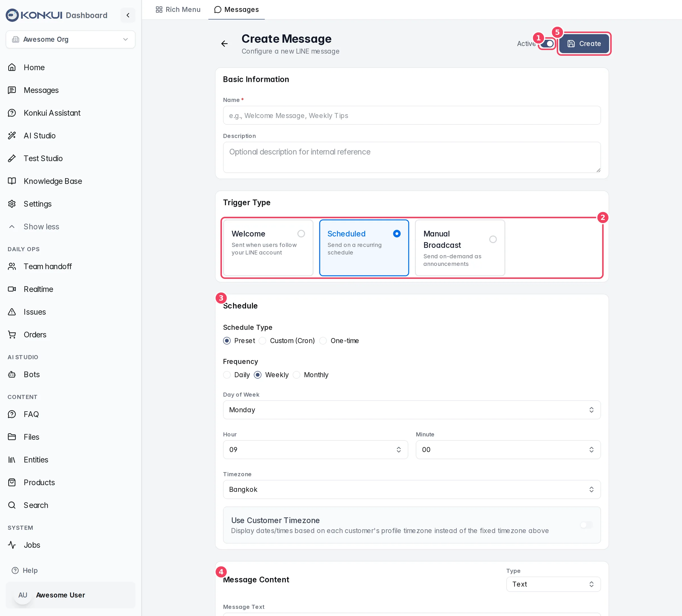Open Jobs activity icon under System
The width and height of the screenshot is (682, 616).
click(x=12, y=545)
